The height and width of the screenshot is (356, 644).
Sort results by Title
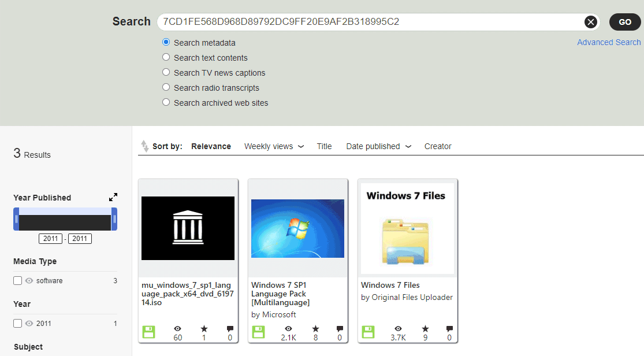click(324, 146)
